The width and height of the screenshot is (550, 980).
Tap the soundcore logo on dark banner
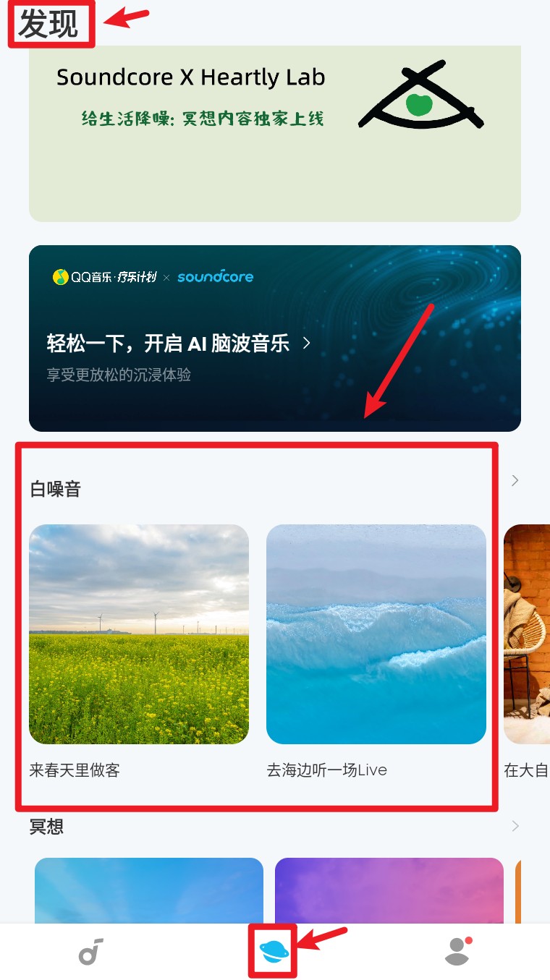pos(215,276)
